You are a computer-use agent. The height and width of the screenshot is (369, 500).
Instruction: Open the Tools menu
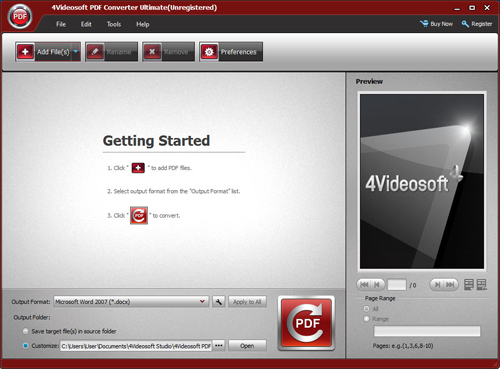point(114,24)
